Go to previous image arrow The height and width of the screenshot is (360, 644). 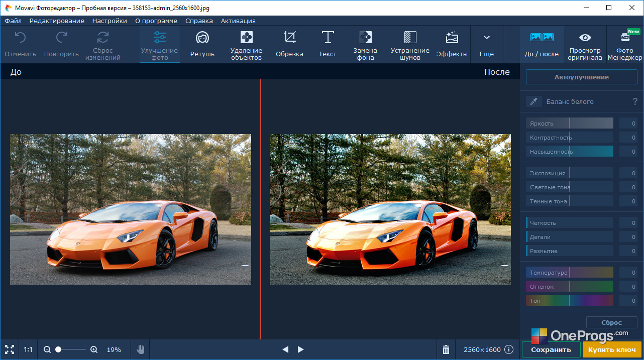click(285, 349)
